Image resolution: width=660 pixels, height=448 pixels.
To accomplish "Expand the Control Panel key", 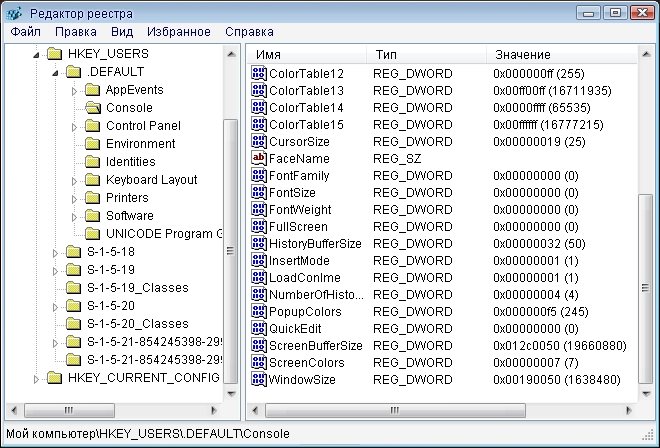I will click(x=74, y=126).
